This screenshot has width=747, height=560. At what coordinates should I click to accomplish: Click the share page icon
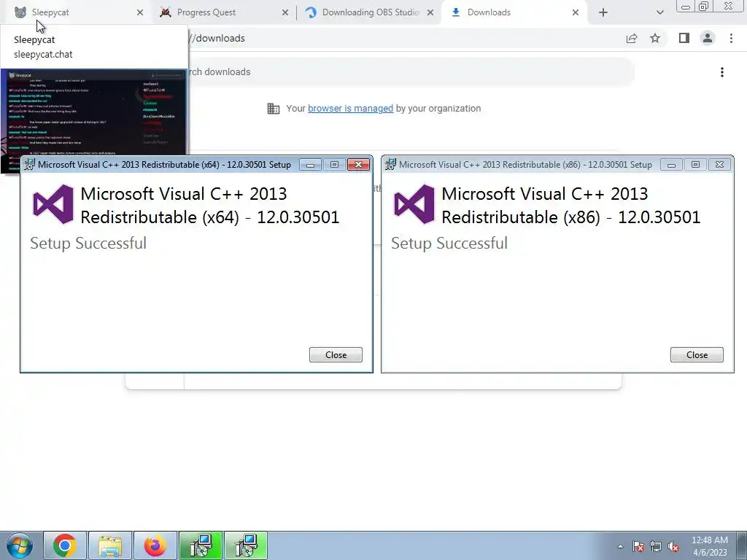(632, 39)
